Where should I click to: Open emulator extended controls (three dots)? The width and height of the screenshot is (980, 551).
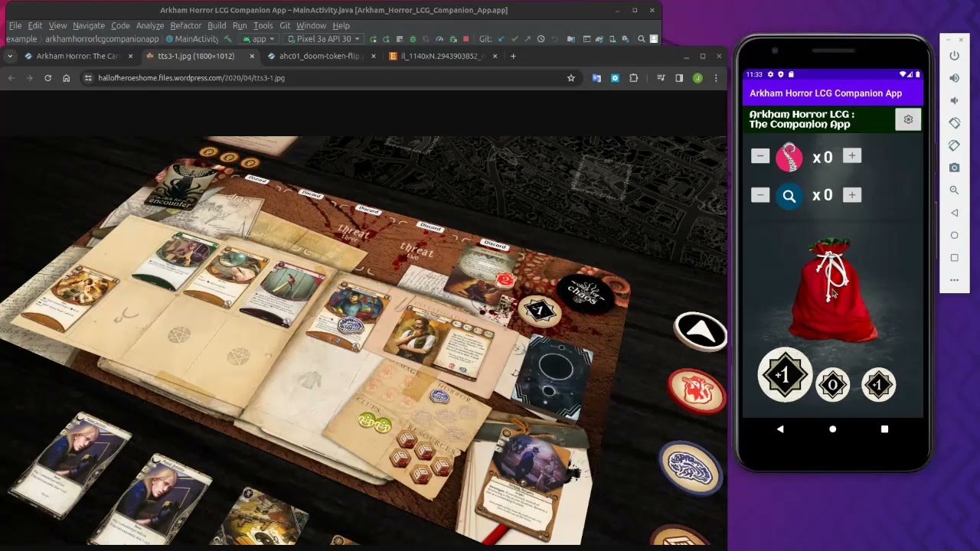pos(954,280)
